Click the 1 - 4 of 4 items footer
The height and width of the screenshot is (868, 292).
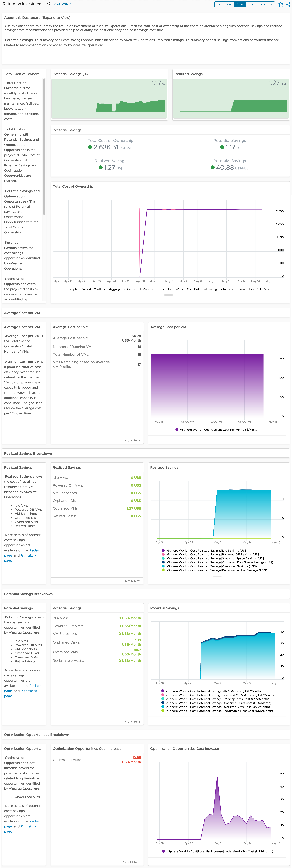point(131,440)
